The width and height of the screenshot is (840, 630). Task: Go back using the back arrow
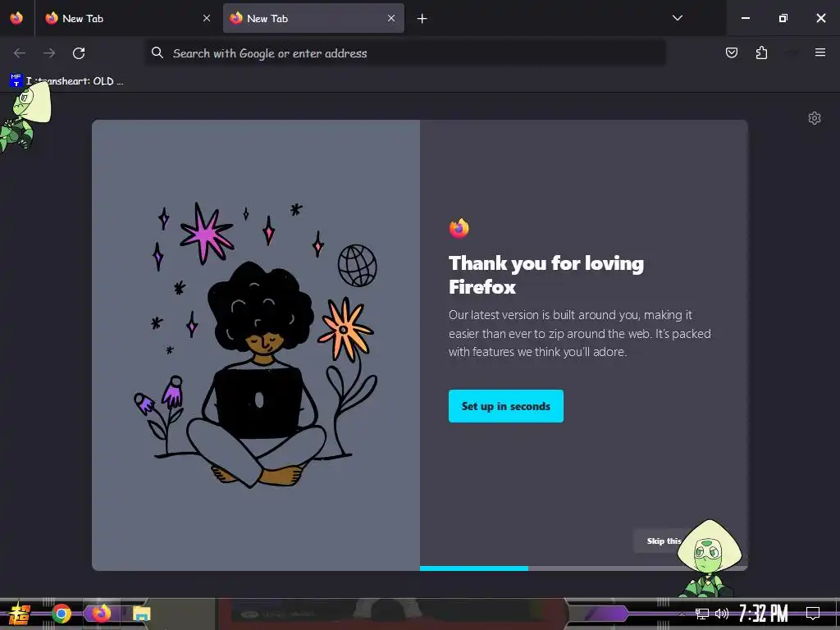pos(20,53)
